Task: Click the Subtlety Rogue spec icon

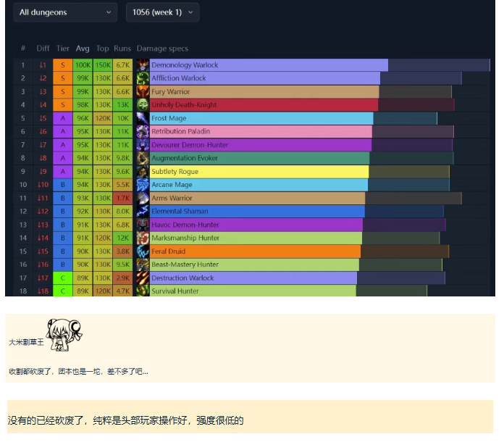Action: click(143, 172)
